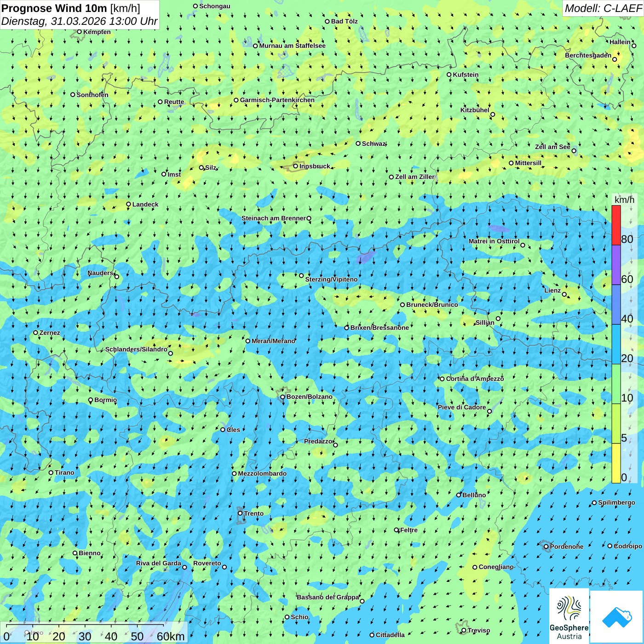Click the Mittersill city label
The height and width of the screenshot is (644, 644).
[x=528, y=163]
